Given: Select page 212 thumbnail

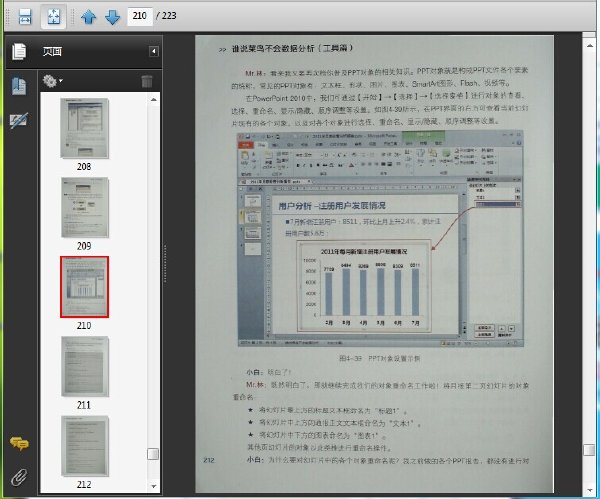Looking at the screenshot, I should pos(85,446).
